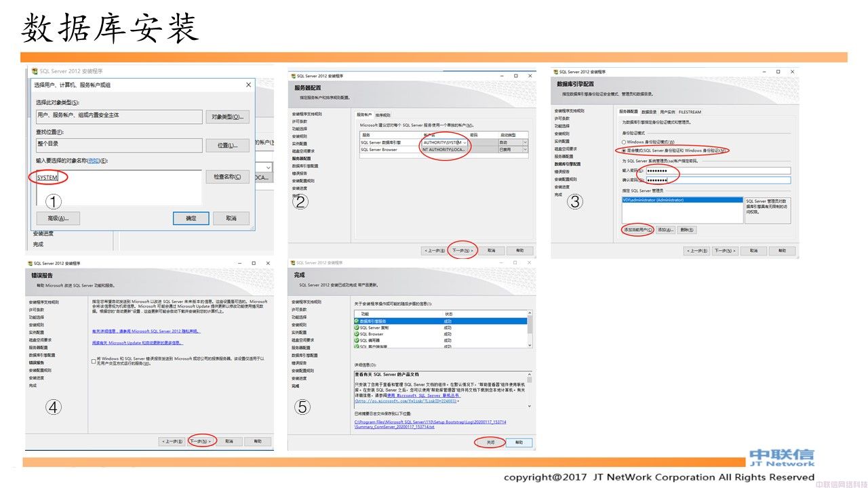Click 取消 in the select-user dialog
Viewport: 868px width, 488px height.
pyautogui.click(x=231, y=218)
